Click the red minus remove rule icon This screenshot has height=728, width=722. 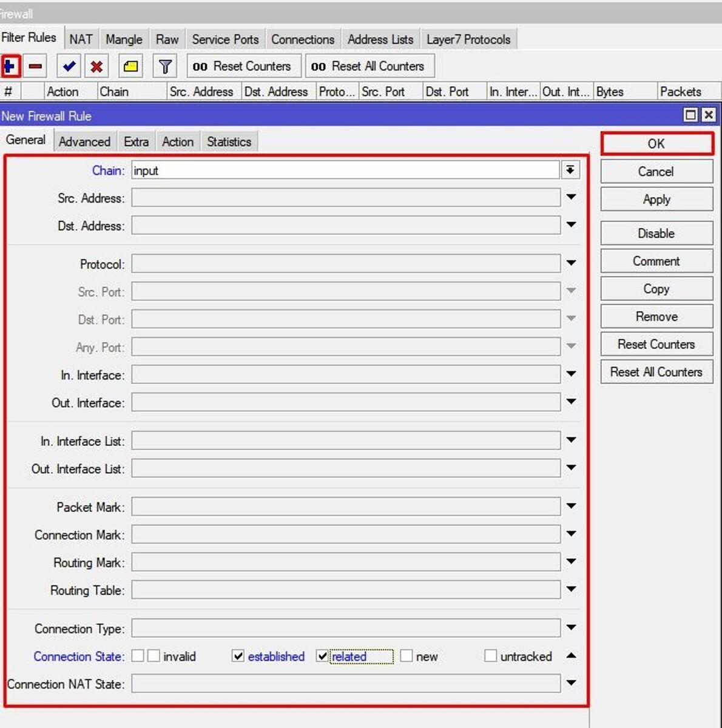coord(36,66)
